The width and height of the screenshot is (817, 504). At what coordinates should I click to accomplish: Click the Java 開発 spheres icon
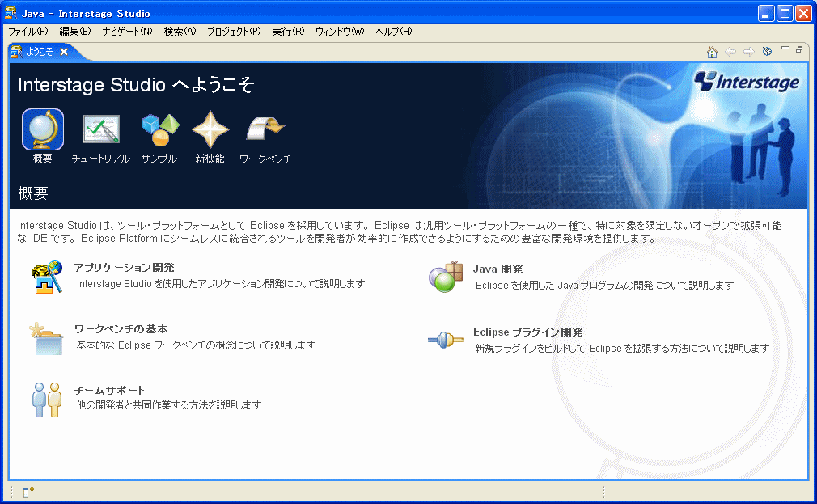click(446, 277)
